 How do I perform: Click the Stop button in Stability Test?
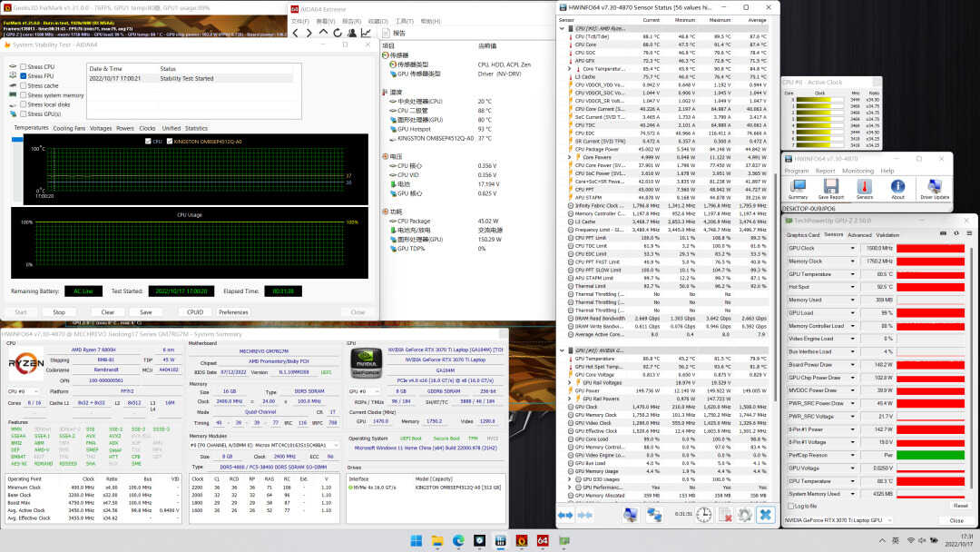pyautogui.click(x=59, y=312)
